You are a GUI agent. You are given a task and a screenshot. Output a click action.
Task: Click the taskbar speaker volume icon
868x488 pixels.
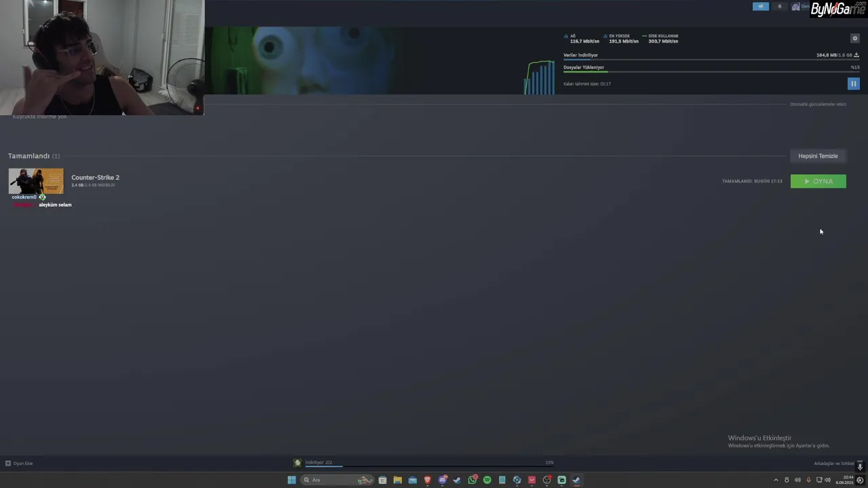(827, 480)
